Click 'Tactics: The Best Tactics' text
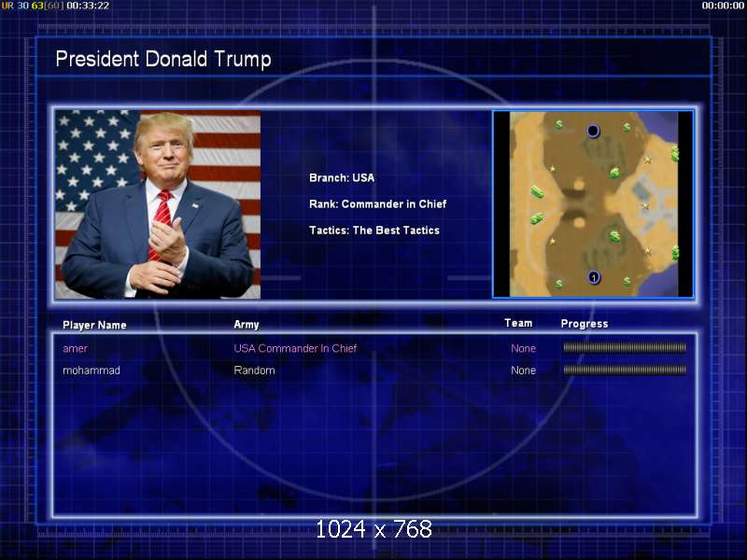Screen dimensions: 747x560 (374, 231)
